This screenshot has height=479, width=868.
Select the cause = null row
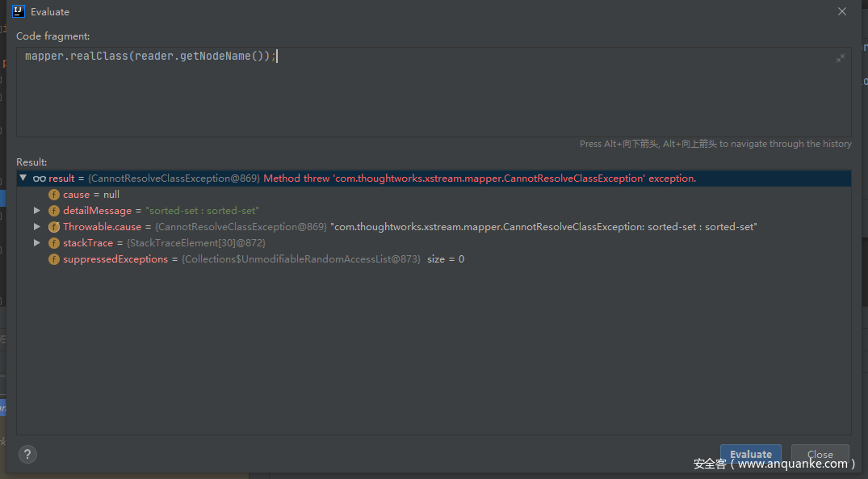click(x=91, y=195)
